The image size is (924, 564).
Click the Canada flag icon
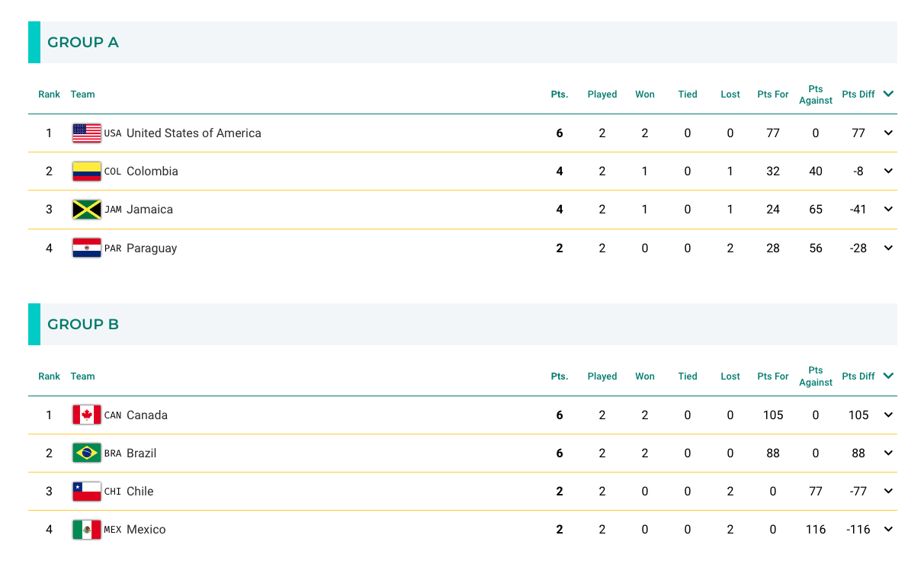point(86,415)
